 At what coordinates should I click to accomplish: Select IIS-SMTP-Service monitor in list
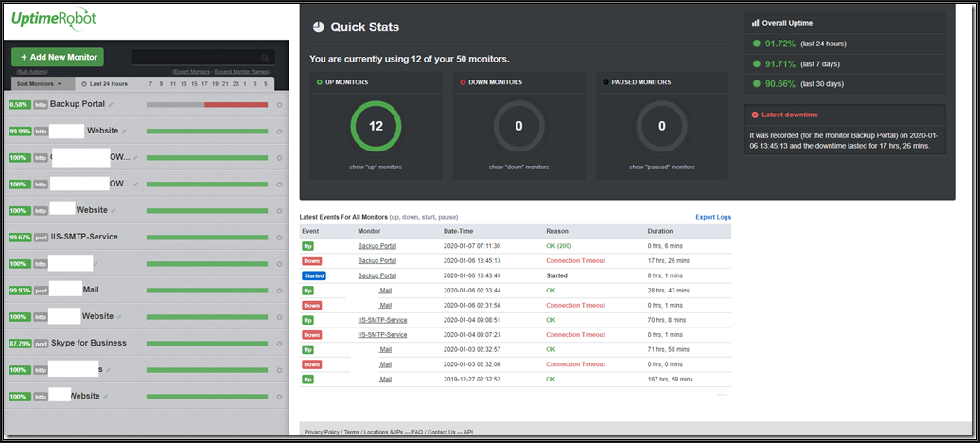pyautogui.click(x=84, y=238)
